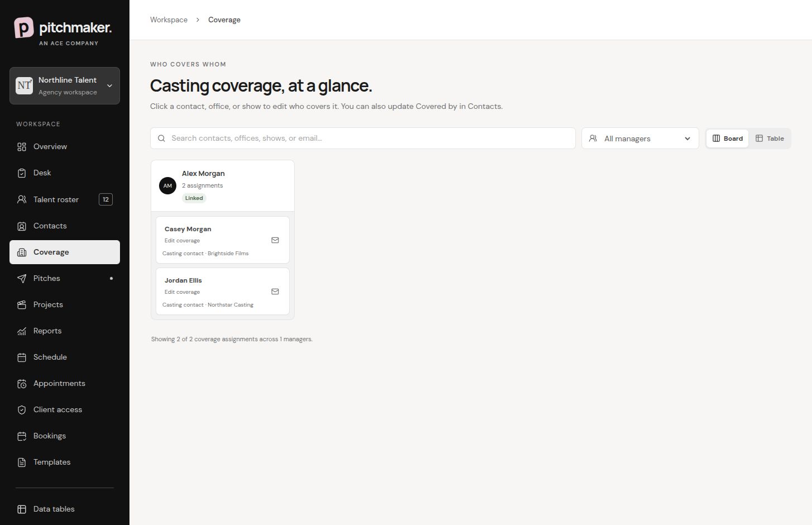Click Edit coverage under Jordan Ellis
This screenshot has width=812, height=525.
point(182,292)
